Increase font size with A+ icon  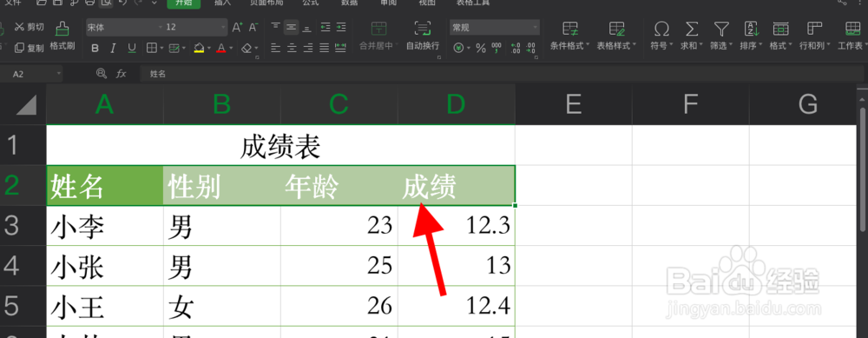click(x=238, y=27)
